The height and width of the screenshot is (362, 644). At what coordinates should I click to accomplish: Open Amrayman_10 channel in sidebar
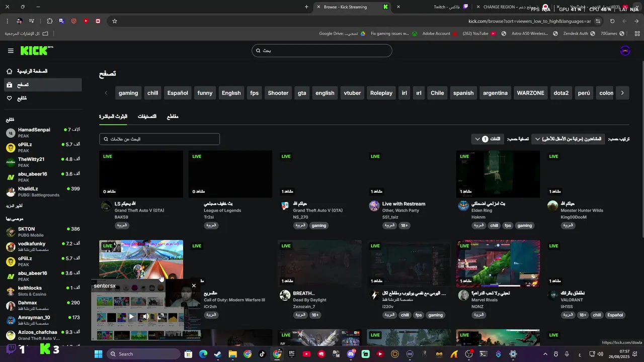43,320
